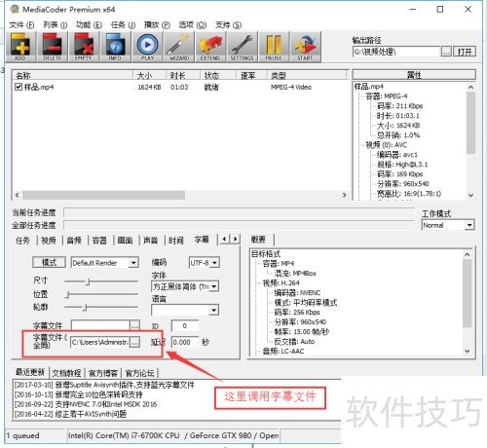Click the 模式 button in subtitle tab
Viewport: 487px width, 448px height.
[x=49, y=262]
